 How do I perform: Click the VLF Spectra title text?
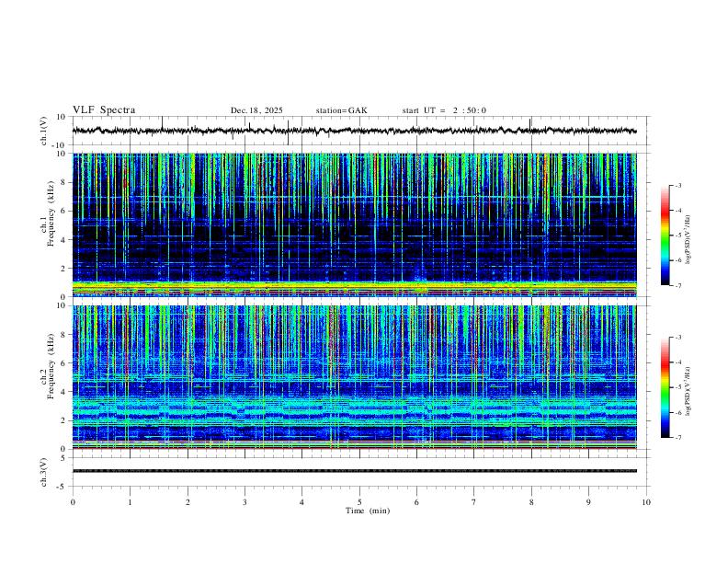point(104,110)
